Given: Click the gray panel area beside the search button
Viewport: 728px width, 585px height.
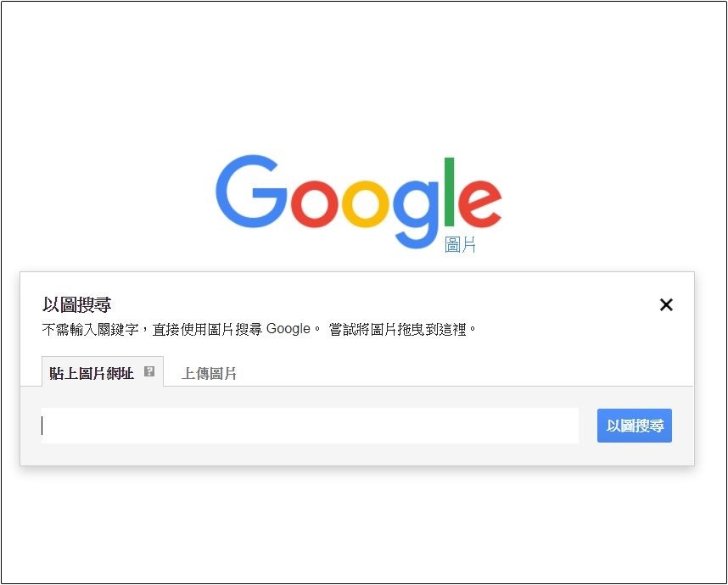Looking at the screenshot, I should (x=588, y=426).
